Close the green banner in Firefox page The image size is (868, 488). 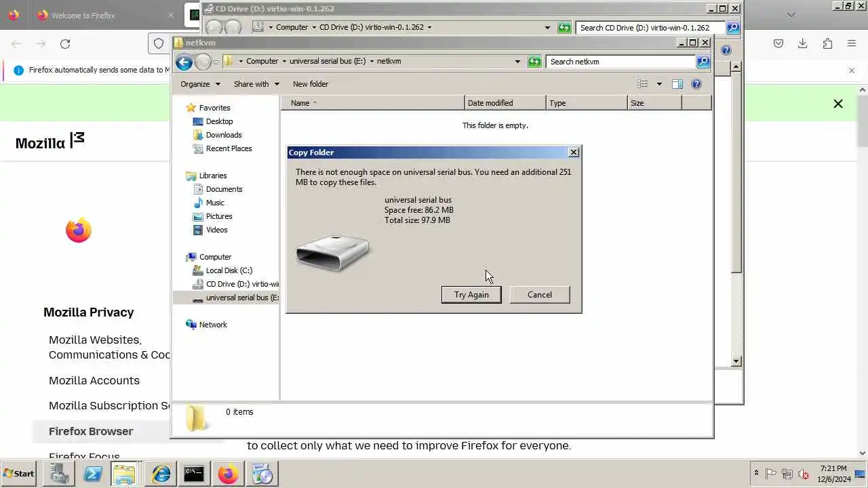click(838, 104)
